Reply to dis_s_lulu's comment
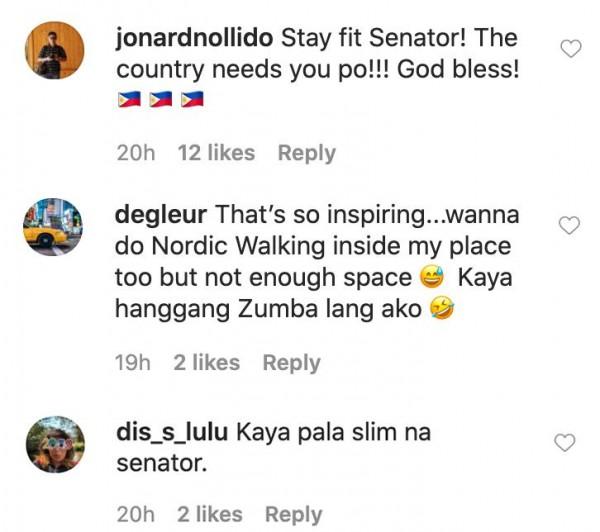This screenshot has height=532, width=600. click(293, 514)
